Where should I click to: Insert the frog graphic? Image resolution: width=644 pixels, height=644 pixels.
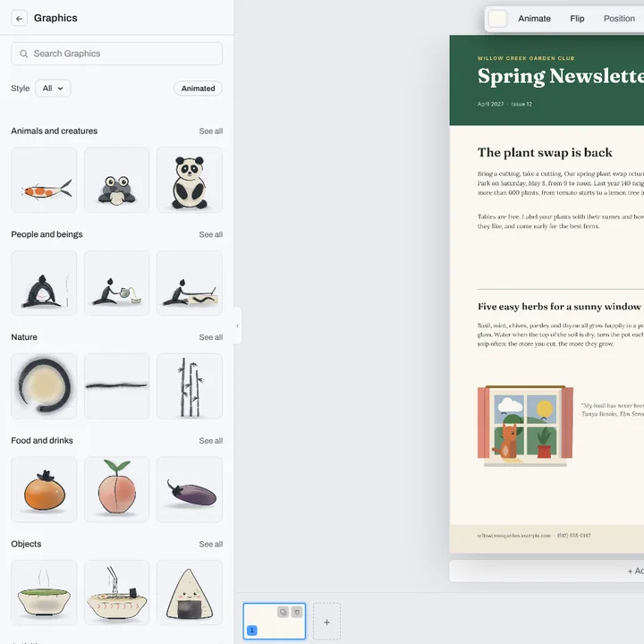click(x=116, y=180)
